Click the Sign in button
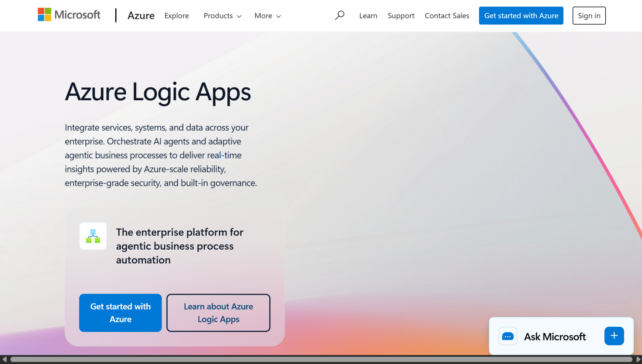 click(x=589, y=16)
